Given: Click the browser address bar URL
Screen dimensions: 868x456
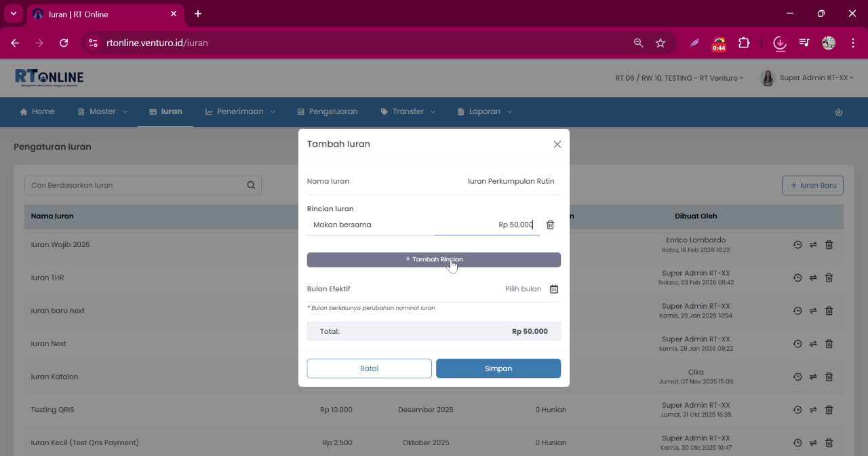Looking at the screenshot, I should tap(157, 43).
